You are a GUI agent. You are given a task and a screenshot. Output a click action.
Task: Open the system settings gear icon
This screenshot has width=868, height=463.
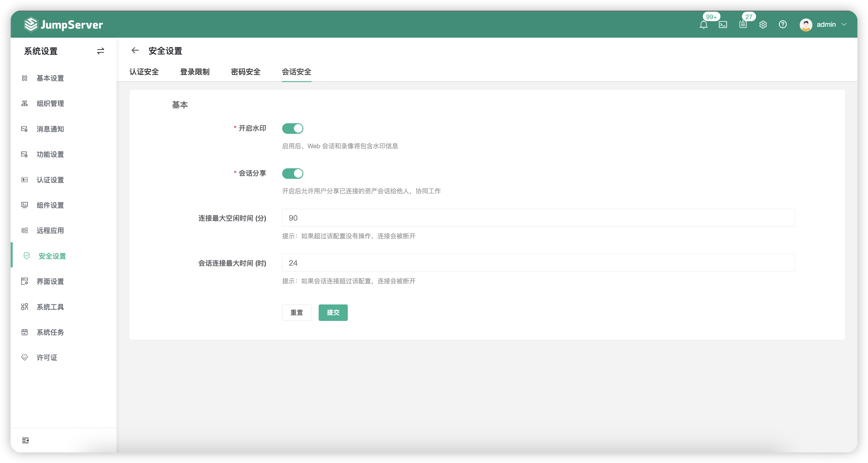click(763, 25)
